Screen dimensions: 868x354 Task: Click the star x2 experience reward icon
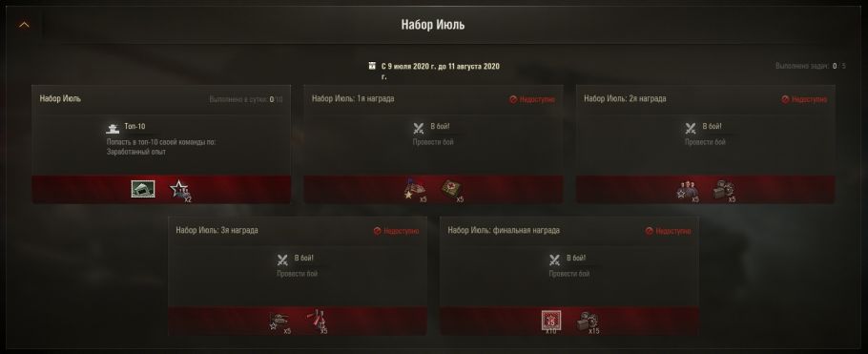pyautogui.click(x=180, y=190)
